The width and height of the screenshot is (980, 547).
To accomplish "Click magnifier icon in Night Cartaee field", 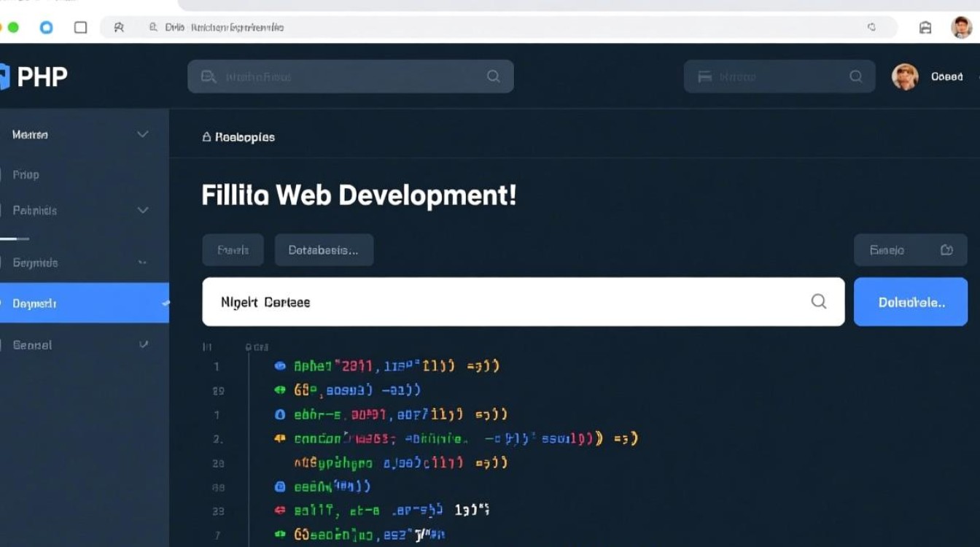I will [x=819, y=301].
